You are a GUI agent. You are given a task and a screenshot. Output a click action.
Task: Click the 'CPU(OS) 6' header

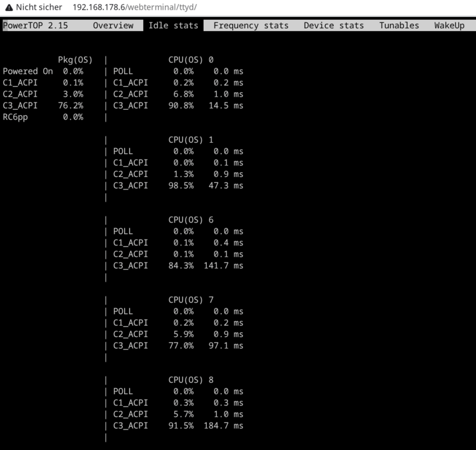click(191, 220)
